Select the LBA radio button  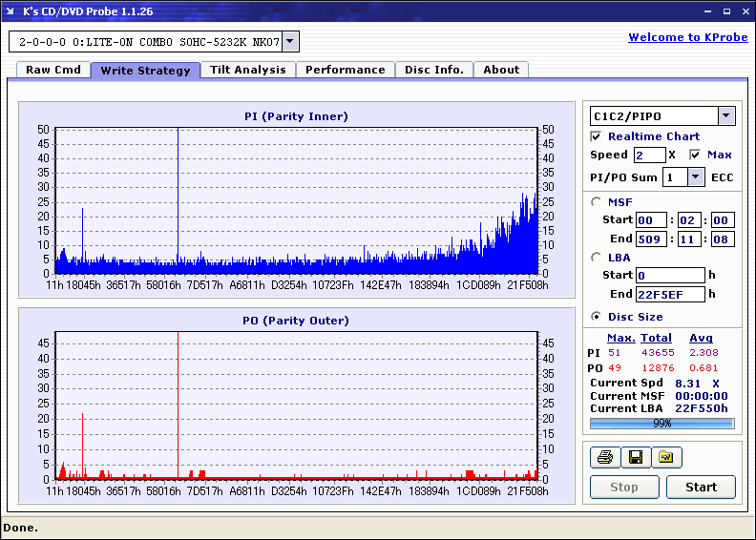(x=597, y=258)
